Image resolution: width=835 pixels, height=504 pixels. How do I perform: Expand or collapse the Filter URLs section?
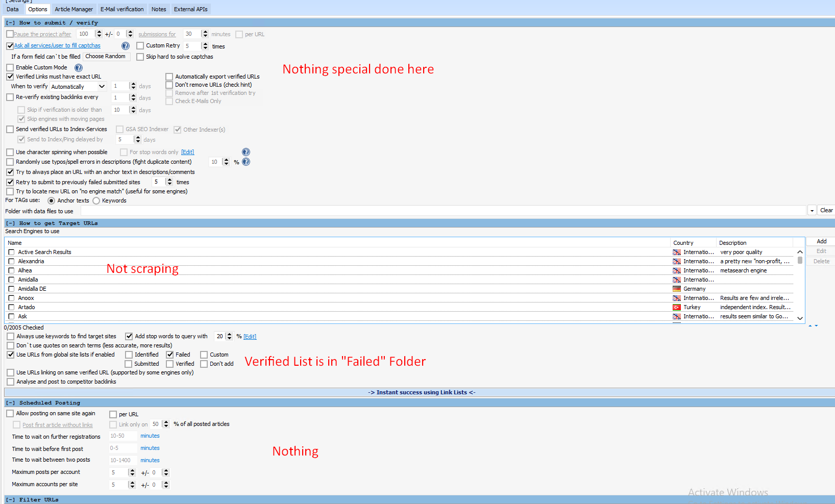[10, 500]
